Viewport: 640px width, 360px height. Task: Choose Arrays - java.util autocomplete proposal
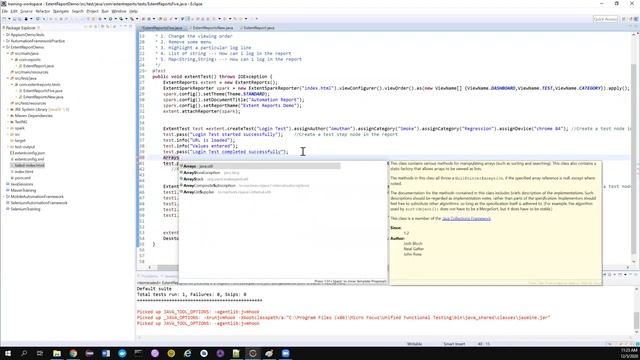[x=260, y=166]
